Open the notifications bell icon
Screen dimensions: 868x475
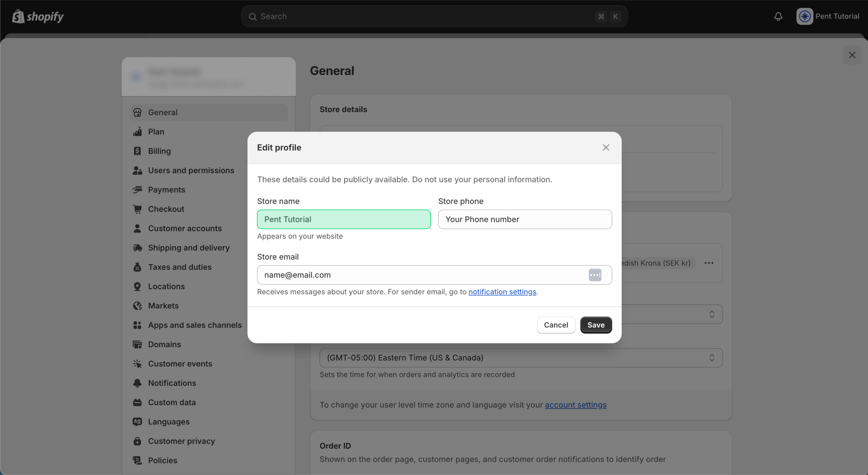[x=778, y=16]
